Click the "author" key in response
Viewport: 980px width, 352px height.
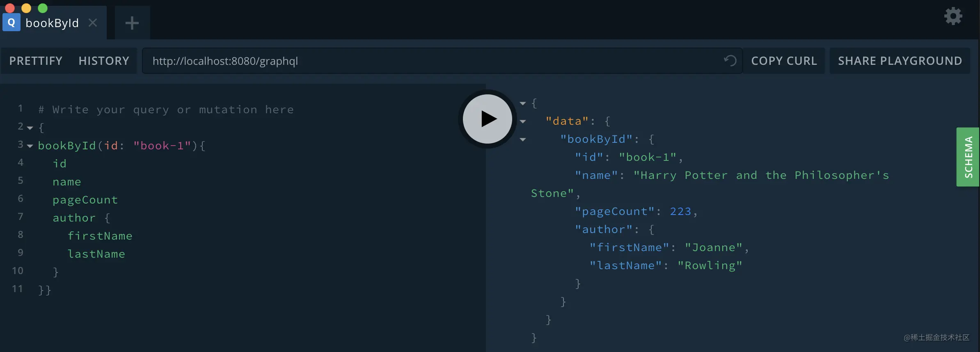(x=604, y=229)
